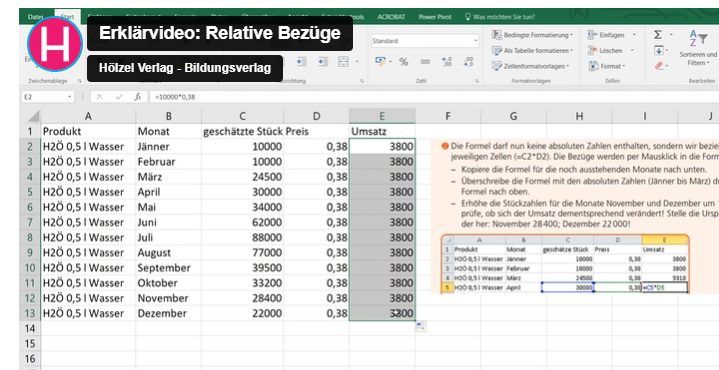Click the Fill down-arrow icon

pyautogui.click(x=658, y=50)
